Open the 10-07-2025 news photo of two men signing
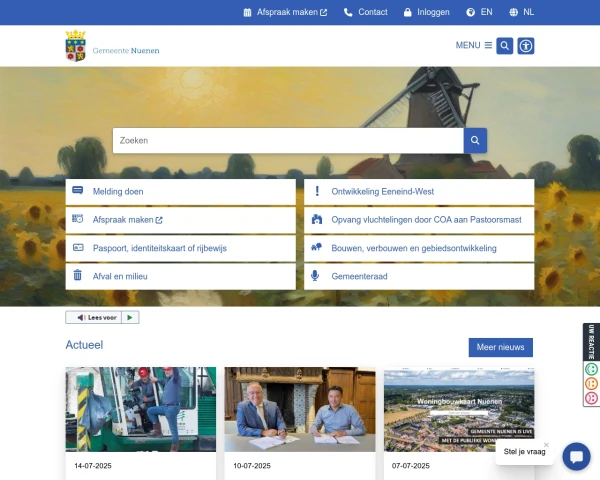The height and width of the screenshot is (480, 600). [x=300, y=409]
